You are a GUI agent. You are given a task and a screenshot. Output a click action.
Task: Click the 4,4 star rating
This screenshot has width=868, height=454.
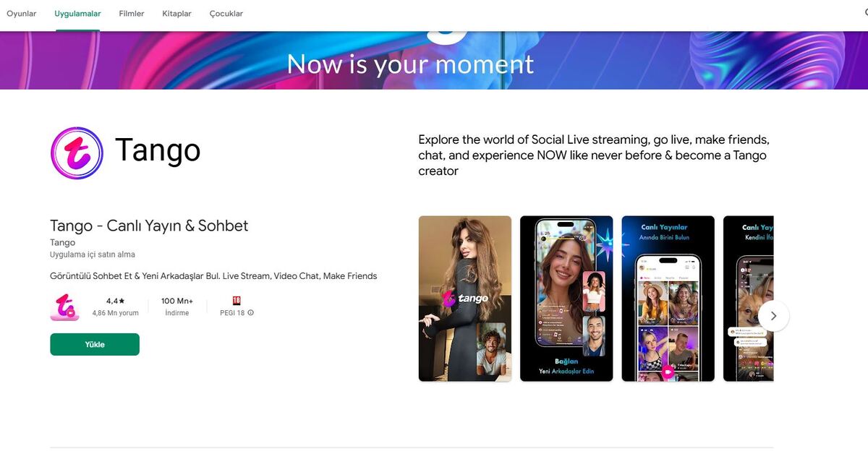pyautogui.click(x=115, y=301)
